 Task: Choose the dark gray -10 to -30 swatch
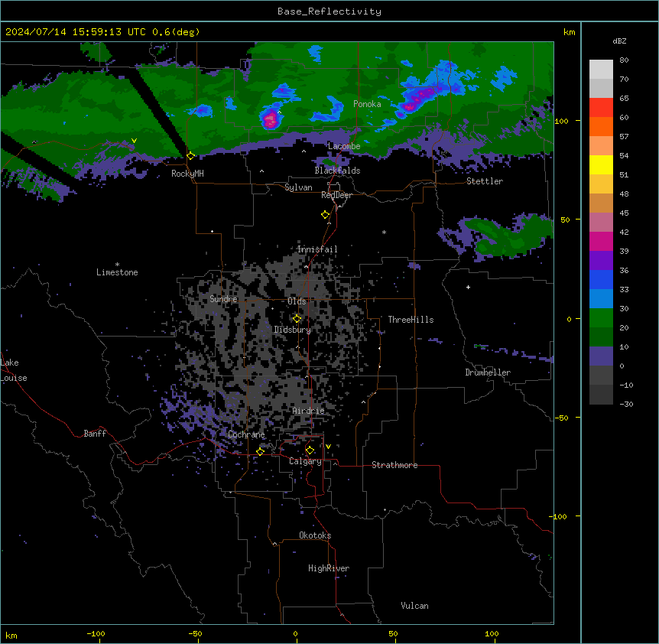click(x=601, y=395)
